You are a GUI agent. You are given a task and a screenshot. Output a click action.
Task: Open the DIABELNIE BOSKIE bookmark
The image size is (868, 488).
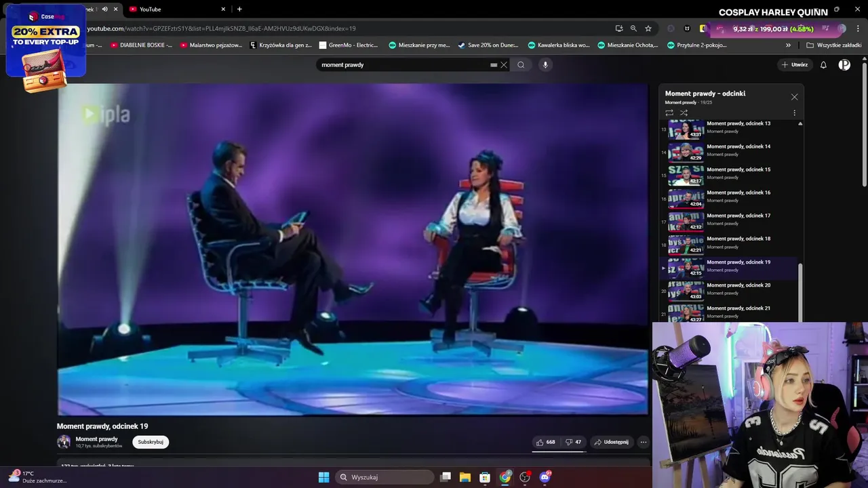coord(141,45)
